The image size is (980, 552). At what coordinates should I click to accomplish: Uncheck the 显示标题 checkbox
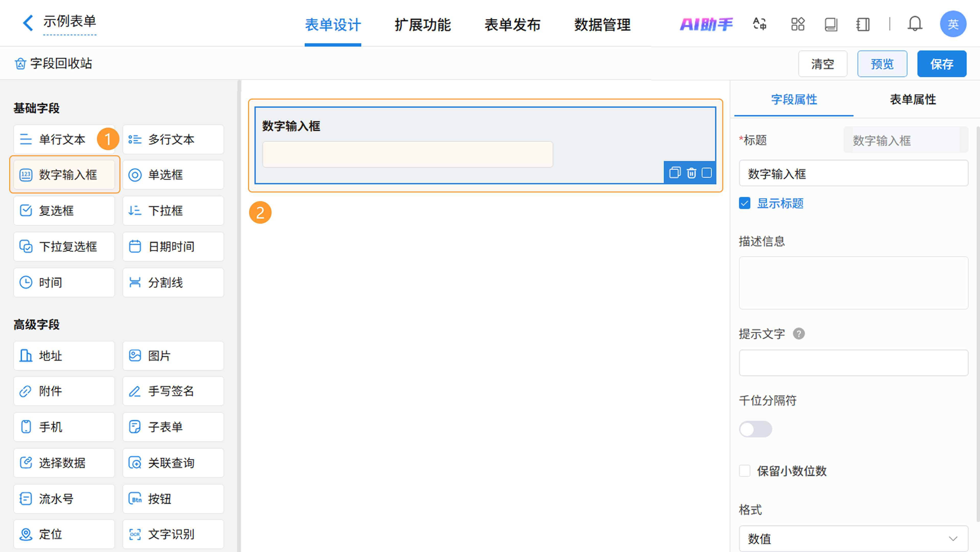[x=744, y=203]
